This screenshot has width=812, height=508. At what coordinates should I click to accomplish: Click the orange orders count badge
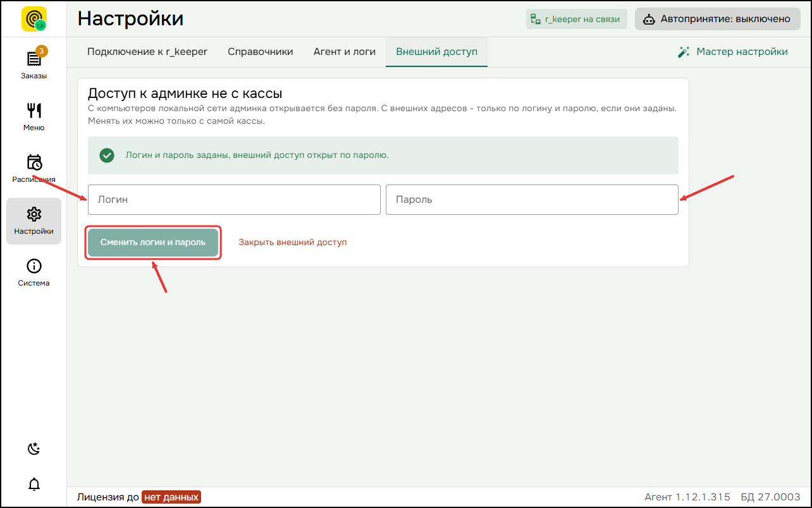coord(41,51)
